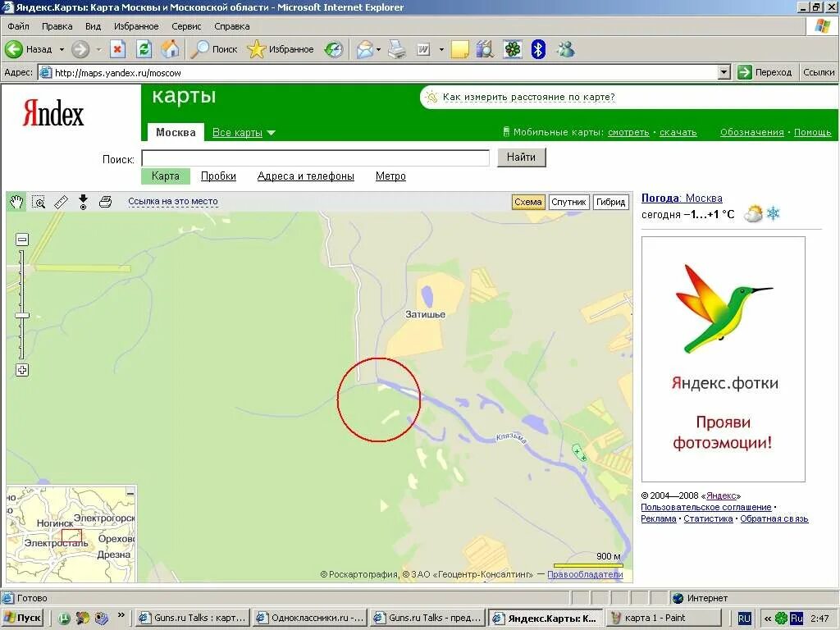Image resolution: width=840 pixels, height=630 pixels.
Task: Zoom out map with minus button
Action: point(22,240)
